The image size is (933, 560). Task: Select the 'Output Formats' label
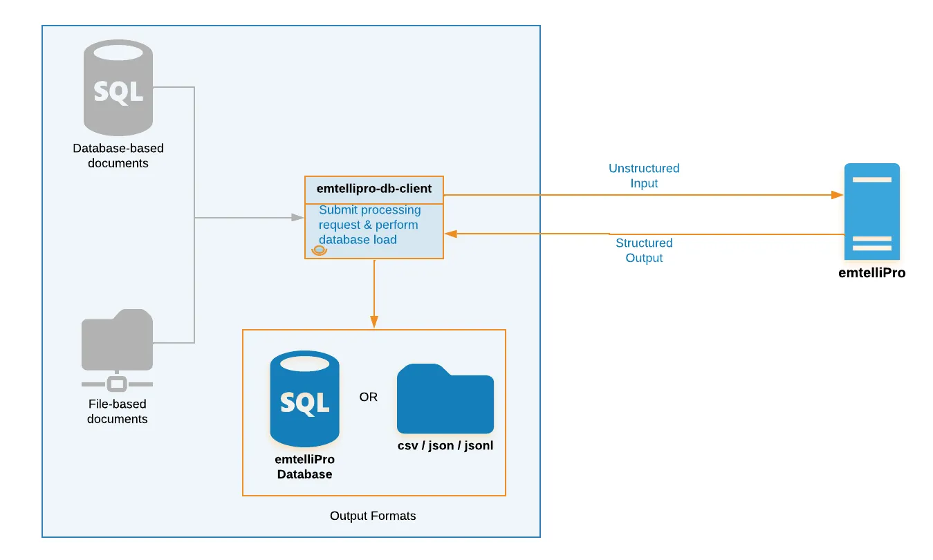pos(373,516)
